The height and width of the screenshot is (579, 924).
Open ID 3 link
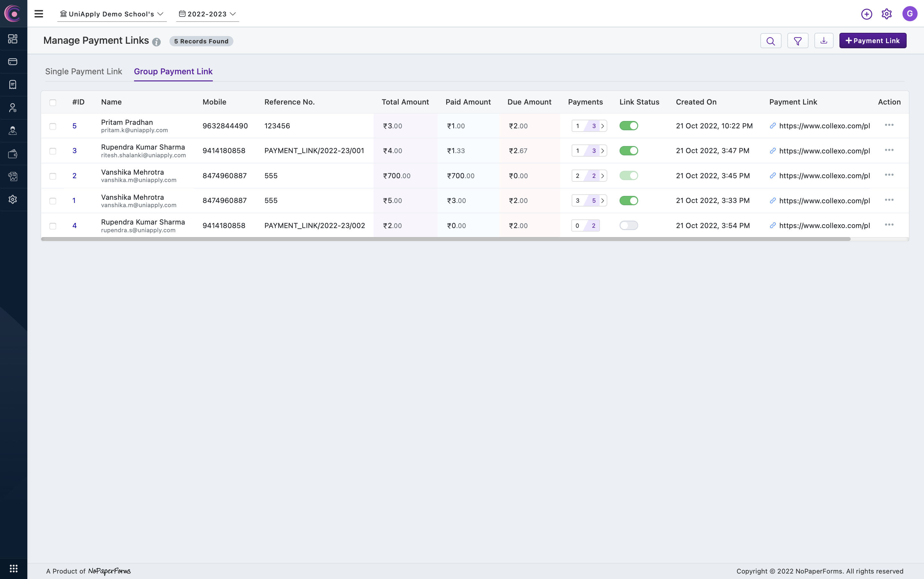click(75, 151)
